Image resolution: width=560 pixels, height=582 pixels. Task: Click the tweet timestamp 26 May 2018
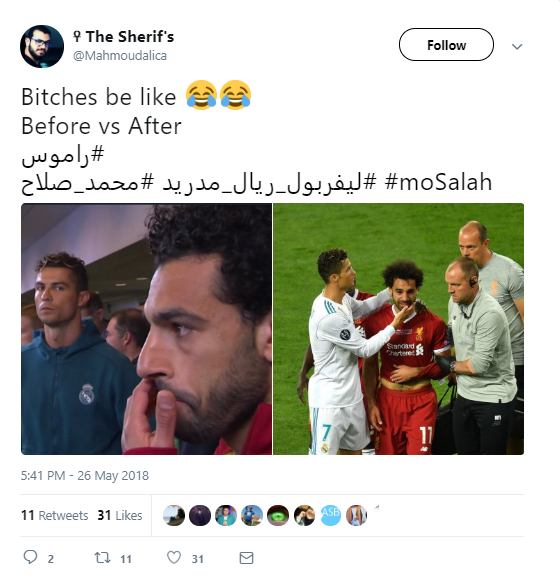85,475
